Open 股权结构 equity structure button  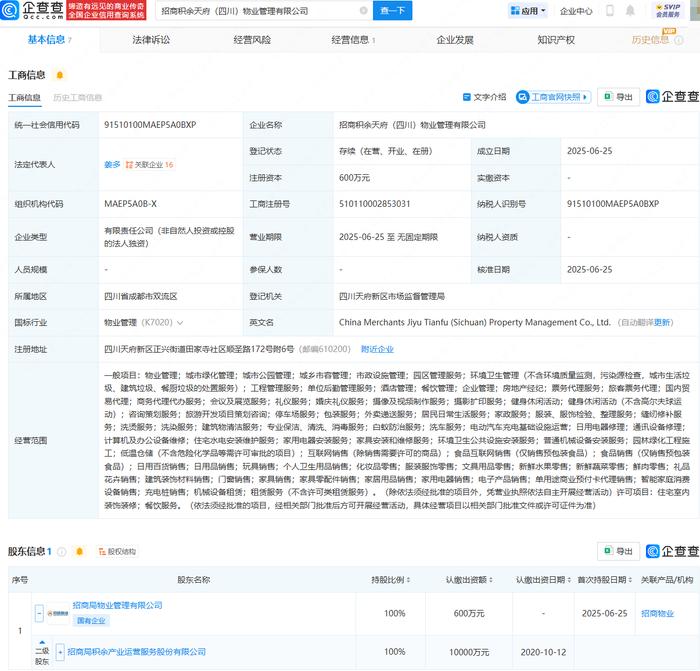coord(117,552)
